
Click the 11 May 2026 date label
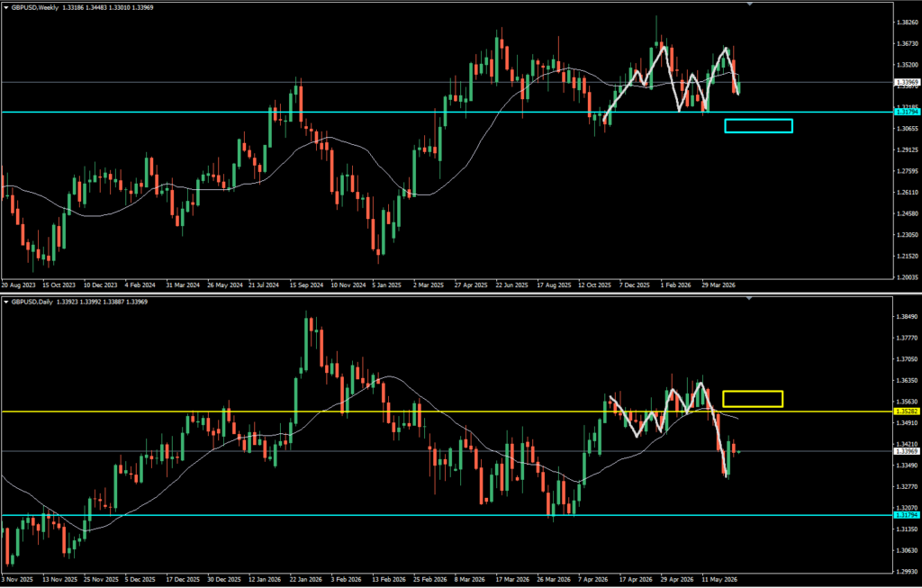719,579
